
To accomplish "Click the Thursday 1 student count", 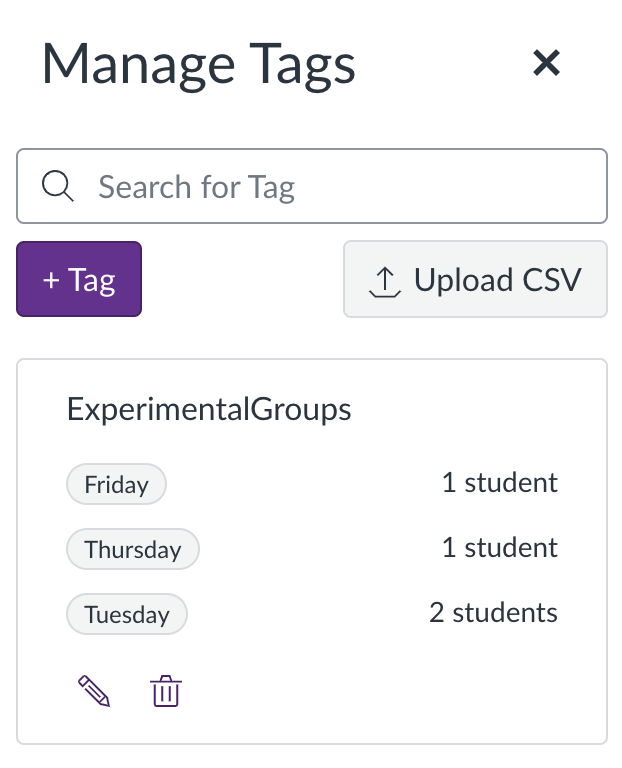I will [500, 548].
